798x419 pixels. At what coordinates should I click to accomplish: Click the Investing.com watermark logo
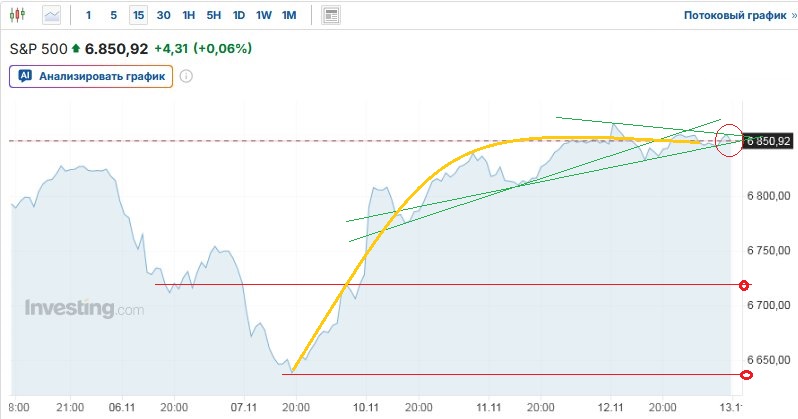tap(84, 309)
